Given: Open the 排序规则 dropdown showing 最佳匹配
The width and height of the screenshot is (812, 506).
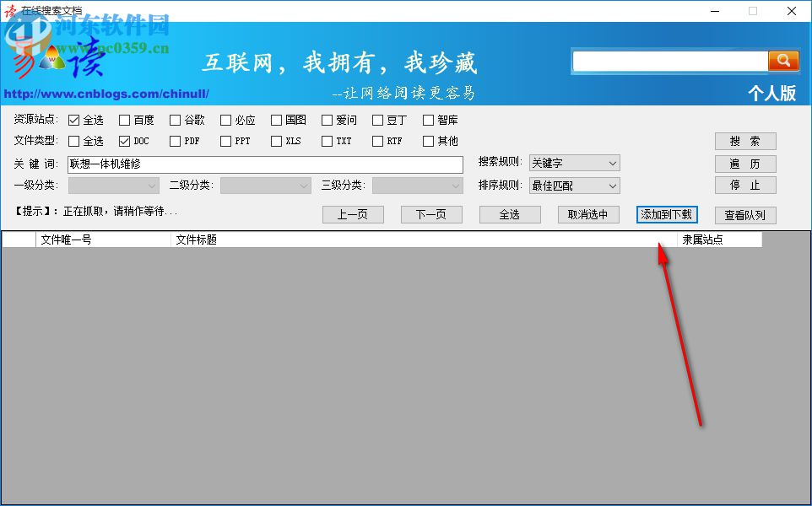Looking at the screenshot, I should 575,186.
